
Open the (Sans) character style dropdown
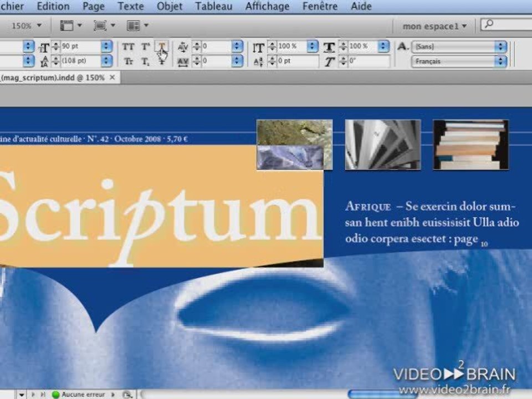click(x=459, y=47)
